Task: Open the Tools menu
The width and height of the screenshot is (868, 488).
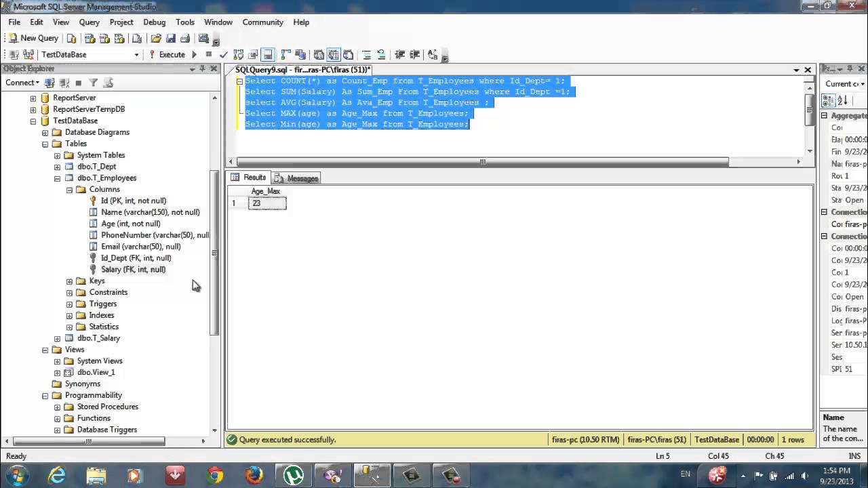Action: [x=184, y=22]
